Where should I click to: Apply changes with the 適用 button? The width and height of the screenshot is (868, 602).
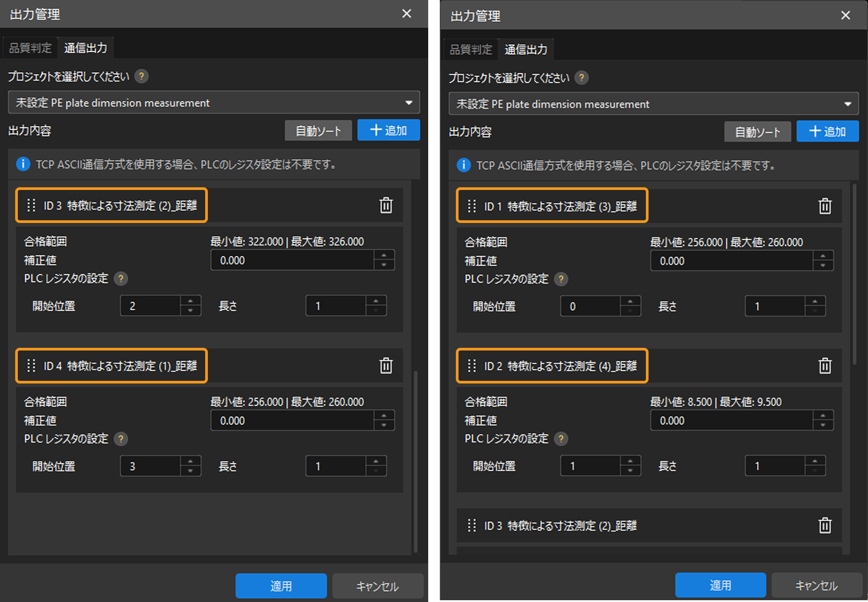(x=281, y=586)
